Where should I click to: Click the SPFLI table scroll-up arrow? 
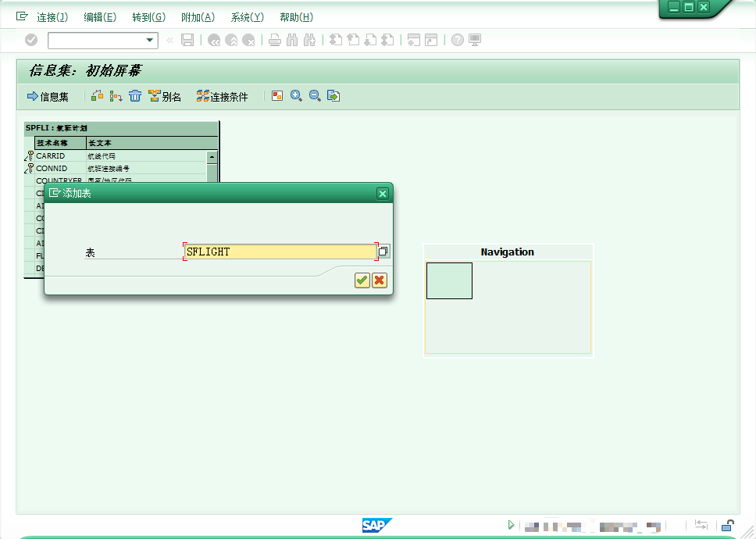coord(212,157)
